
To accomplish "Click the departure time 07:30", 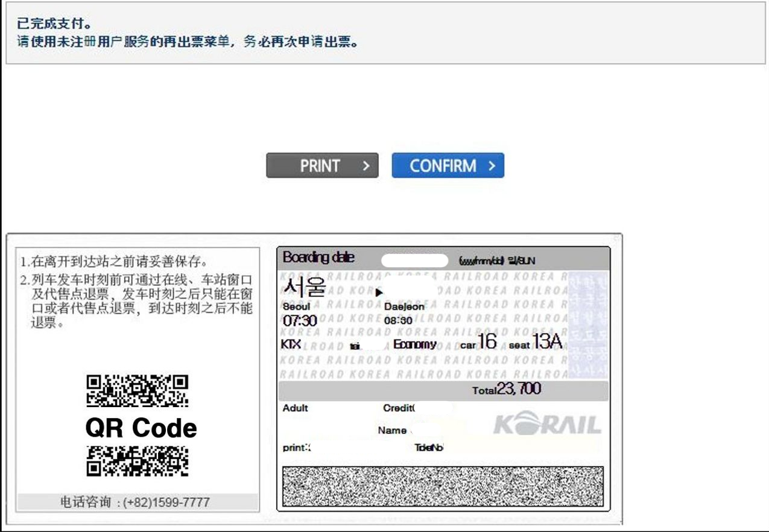I will point(300,321).
